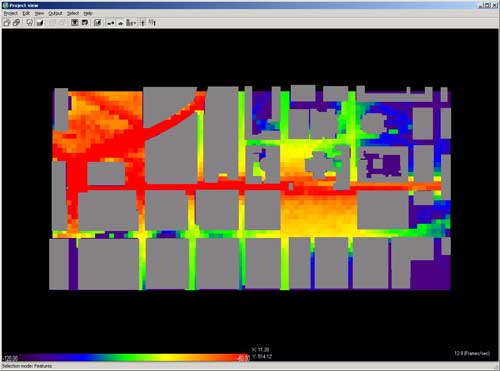Click the eighth toolbar icon beside the dark framed square

coord(85,23)
